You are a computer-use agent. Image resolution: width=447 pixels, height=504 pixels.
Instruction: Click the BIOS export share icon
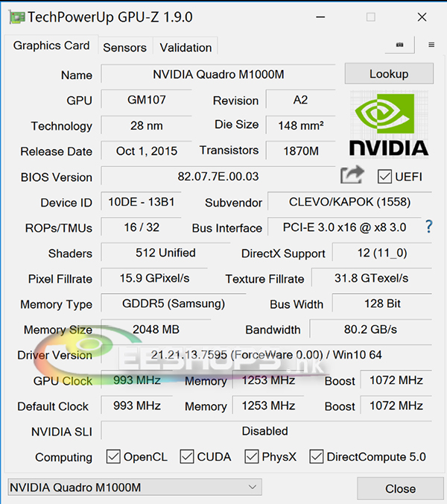[352, 175]
